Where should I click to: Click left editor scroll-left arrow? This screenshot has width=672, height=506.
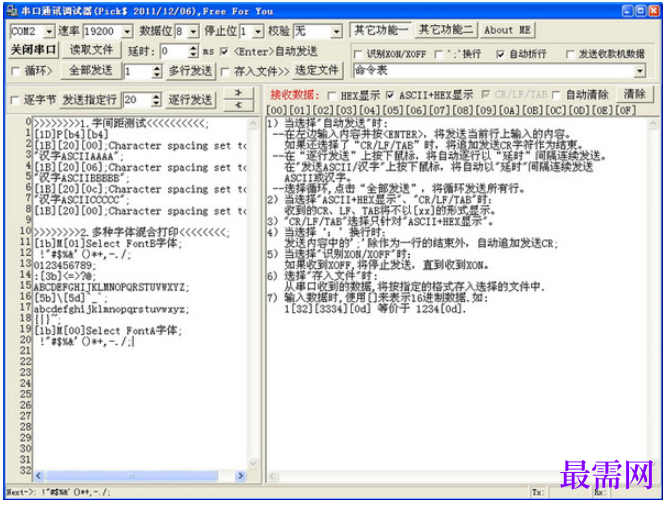pyautogui.click(x=39, y=476)
